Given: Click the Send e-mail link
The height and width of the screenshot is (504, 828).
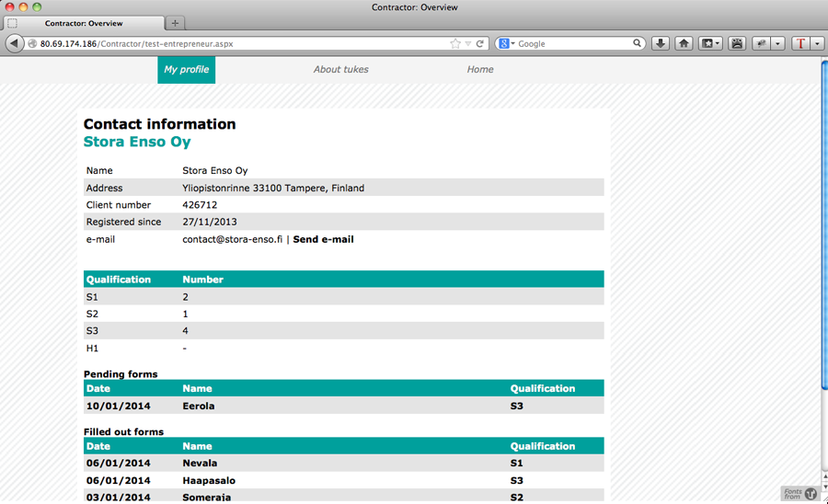Looking at the screenshot, I should click(x=323, y=239).
